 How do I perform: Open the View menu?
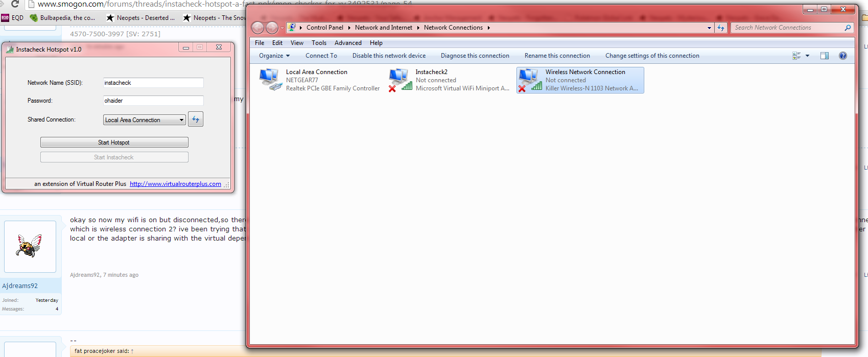[x=297, y=43]
